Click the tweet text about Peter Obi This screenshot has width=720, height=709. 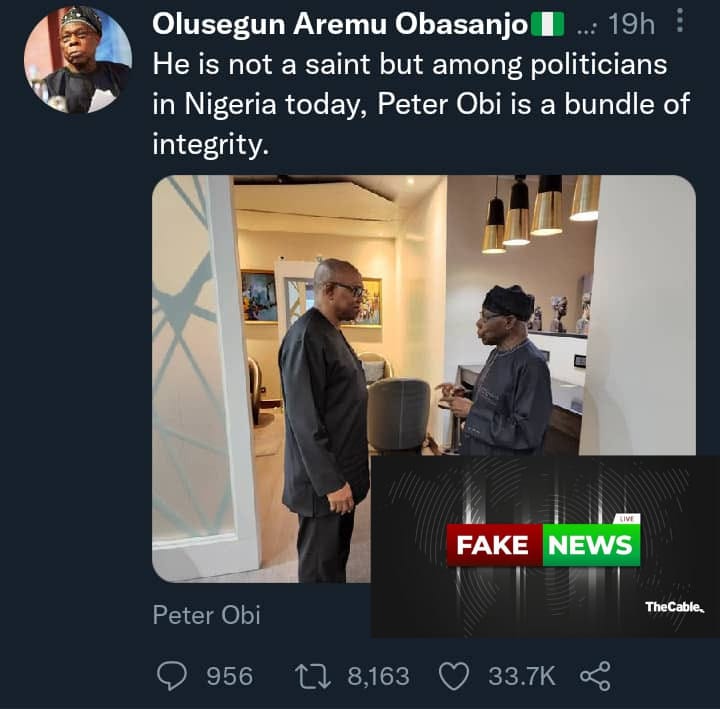[x=421, y=104]
